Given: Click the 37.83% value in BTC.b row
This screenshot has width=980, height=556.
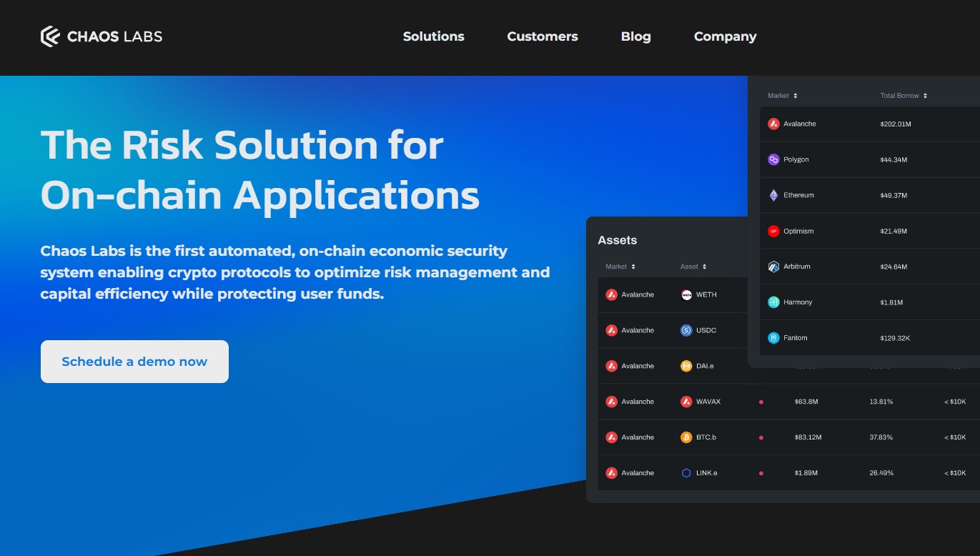Looking at the screenshot, I should click(881, 437).
